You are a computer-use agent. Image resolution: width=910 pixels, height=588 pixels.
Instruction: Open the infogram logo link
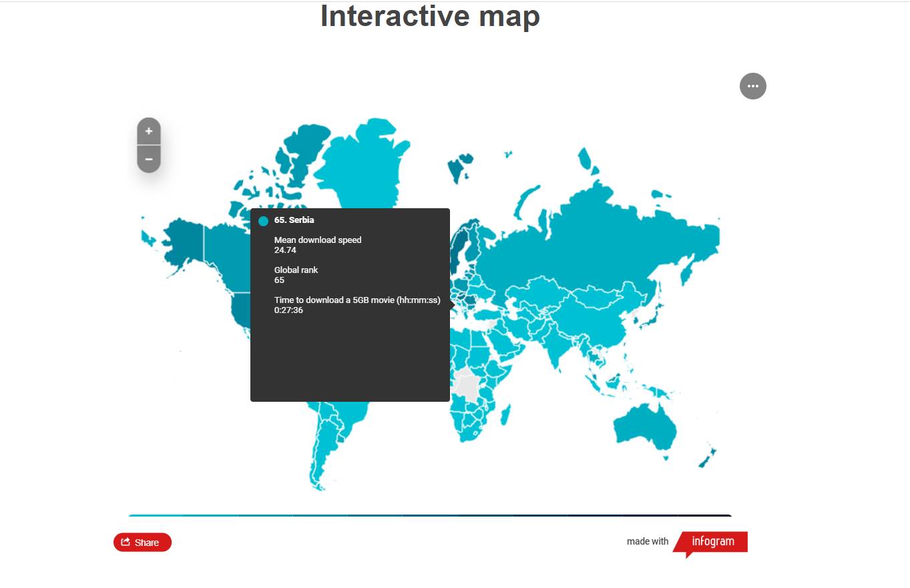coord(712,542)
